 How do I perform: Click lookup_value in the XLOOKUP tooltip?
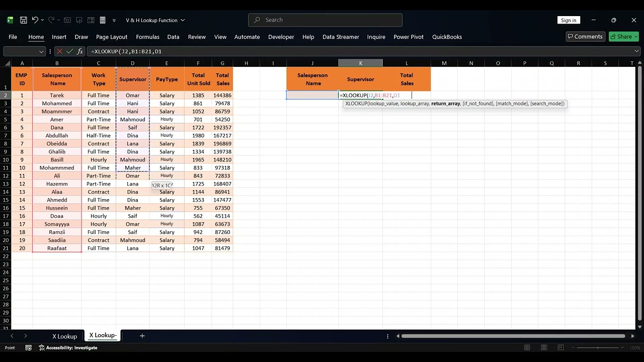pyautogui.click(x=382, y=104)
